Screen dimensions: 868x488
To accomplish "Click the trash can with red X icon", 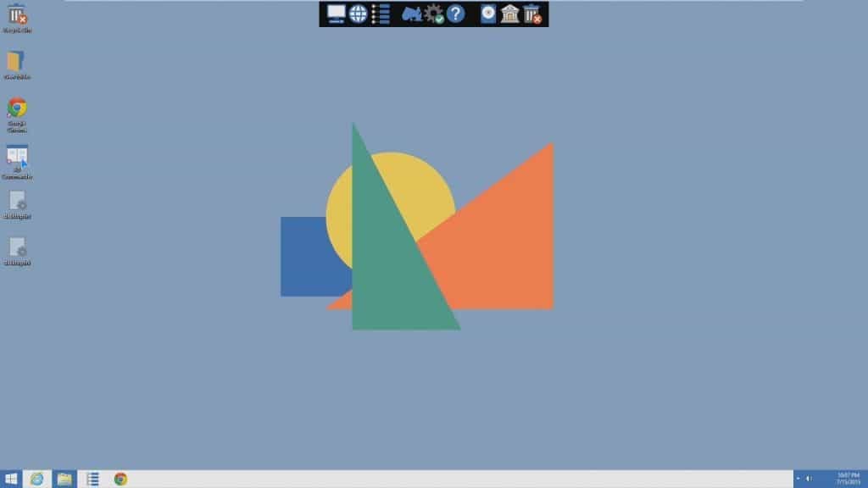I will point(533,14).
